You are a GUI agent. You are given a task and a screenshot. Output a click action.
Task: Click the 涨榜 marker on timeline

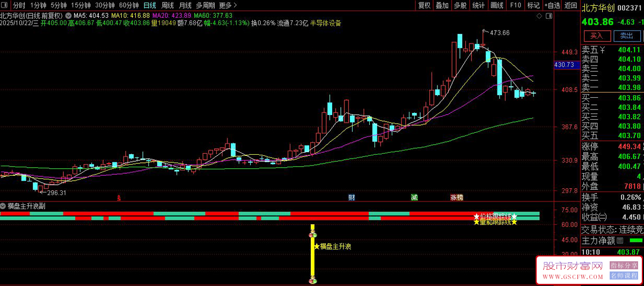point(457,197)
